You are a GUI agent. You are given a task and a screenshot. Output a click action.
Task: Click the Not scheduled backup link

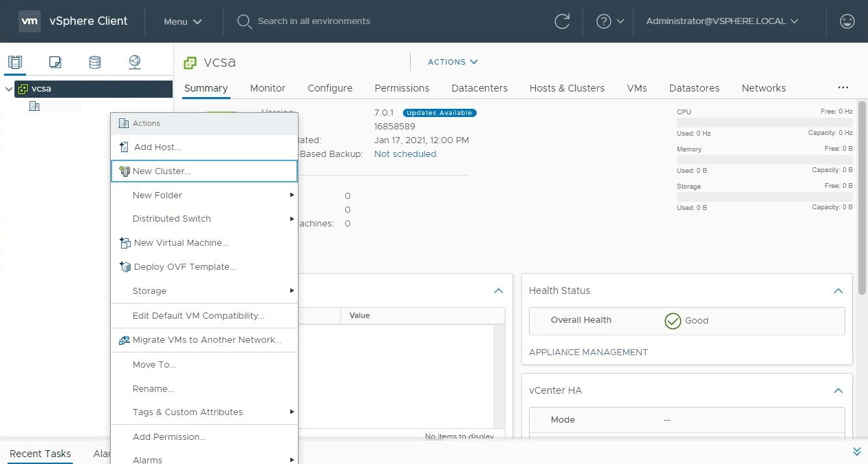point(405,154)
